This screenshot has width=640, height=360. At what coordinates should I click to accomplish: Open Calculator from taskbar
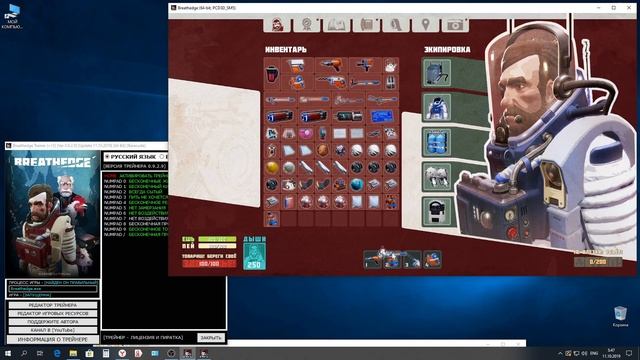106,353
